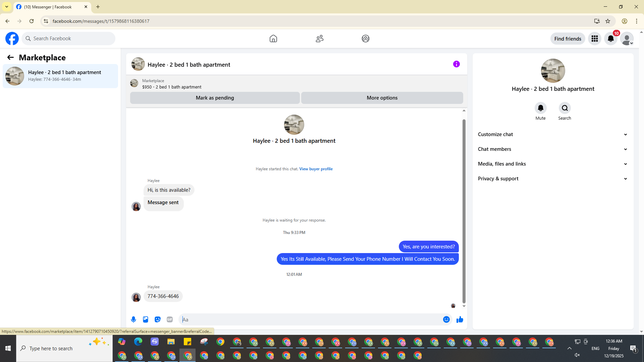This screenshot has width=644, height=362.
Task: Attach a file with the image icon
Action: [146, 319]
